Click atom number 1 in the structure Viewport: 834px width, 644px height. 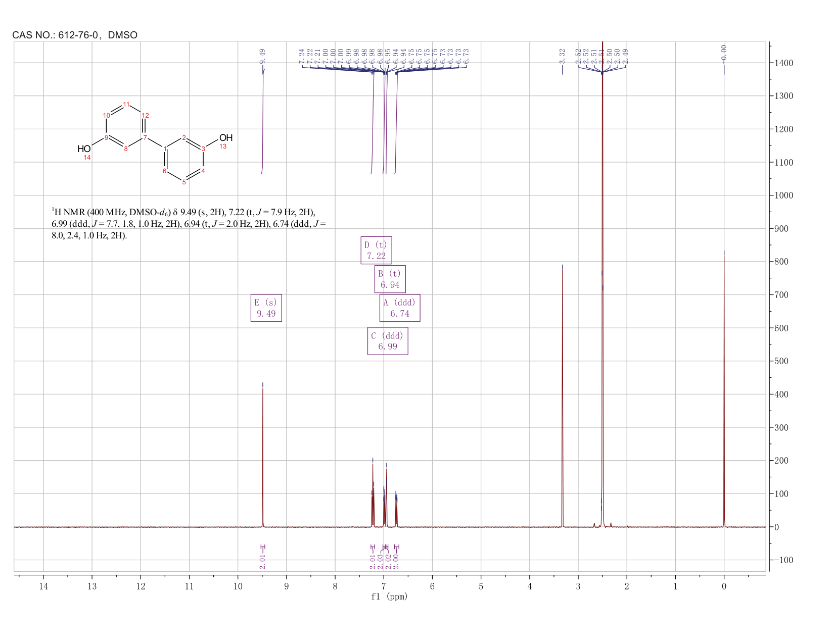click(165, 148)
